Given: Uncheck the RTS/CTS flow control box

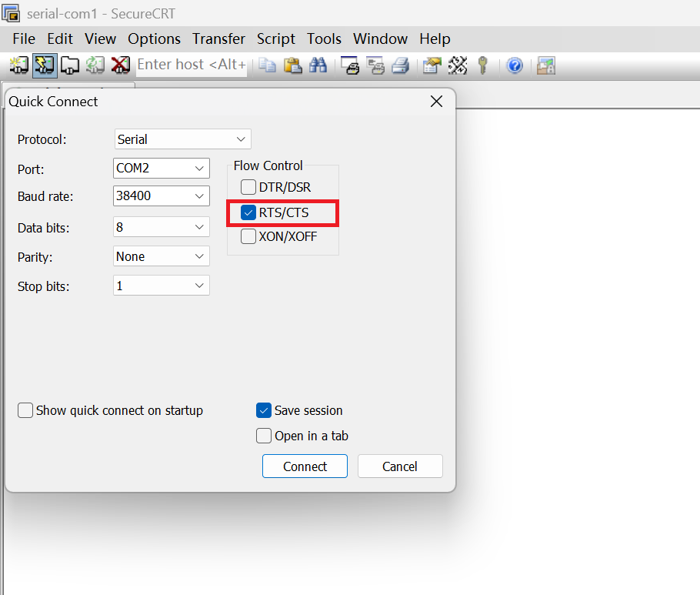Looking at the screenshot, I should [248, 212].
